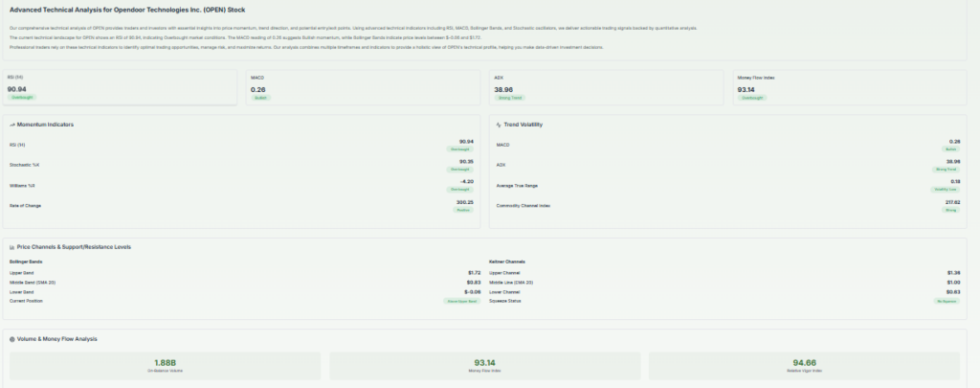Screen dimensions: 980x388
Task: Click the Momentum Indicators section title
Action: click(45, 126)
